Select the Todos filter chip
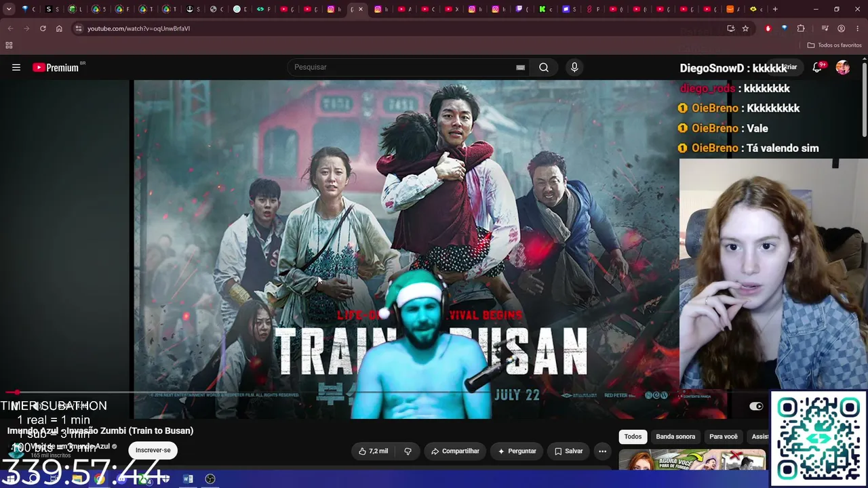The height and width of the screenshot is (488, 868). [633, 436]
